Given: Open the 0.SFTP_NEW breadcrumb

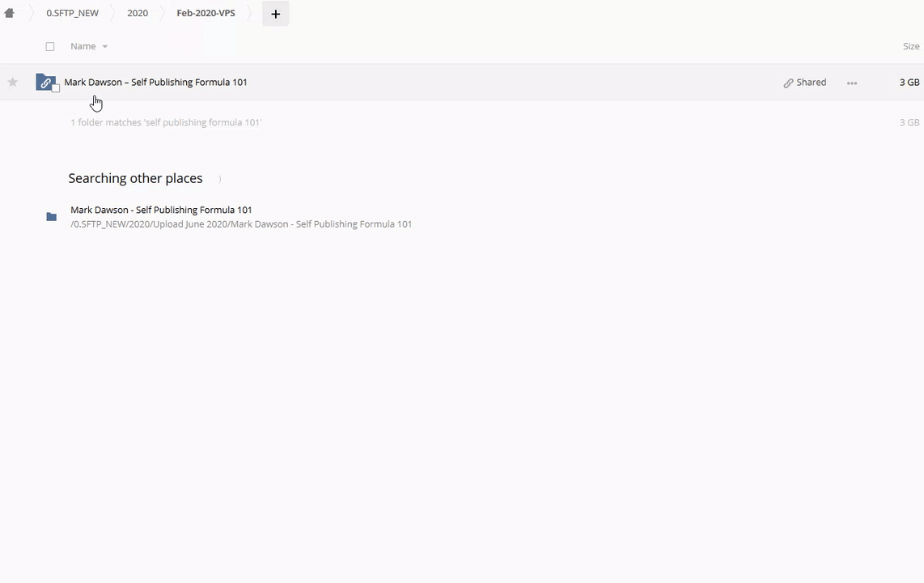Looking at the screenshot, I should 73,13.
